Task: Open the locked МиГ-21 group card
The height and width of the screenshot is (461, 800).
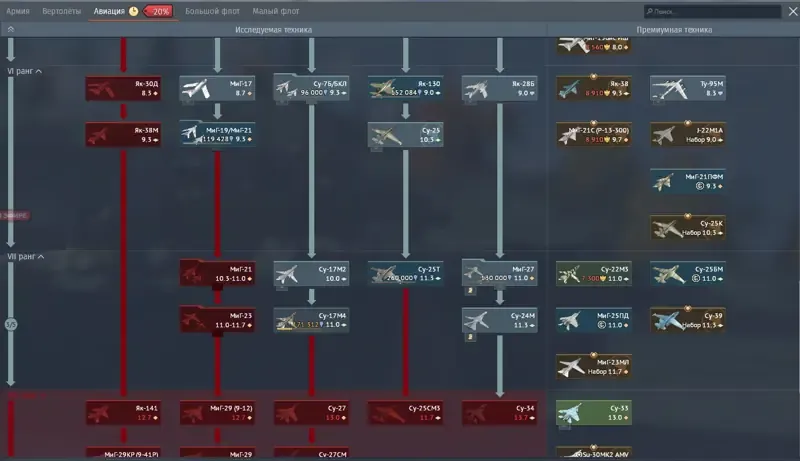Action: [217, 273]
